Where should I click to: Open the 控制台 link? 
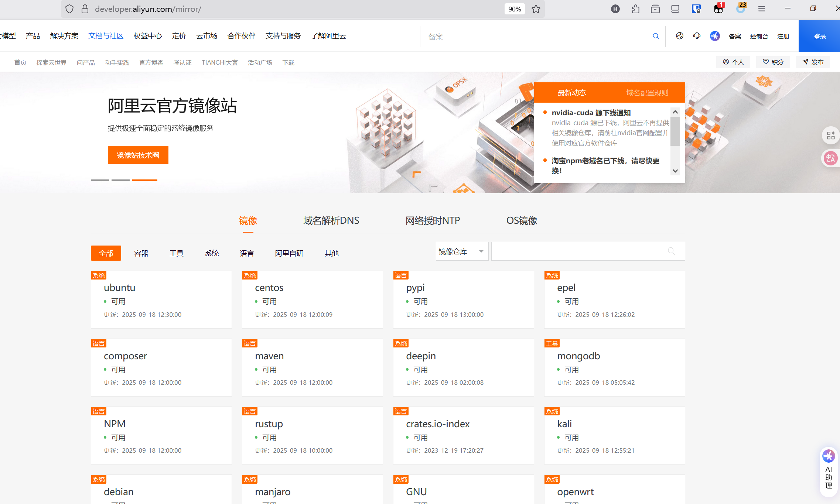pos(759,36)
